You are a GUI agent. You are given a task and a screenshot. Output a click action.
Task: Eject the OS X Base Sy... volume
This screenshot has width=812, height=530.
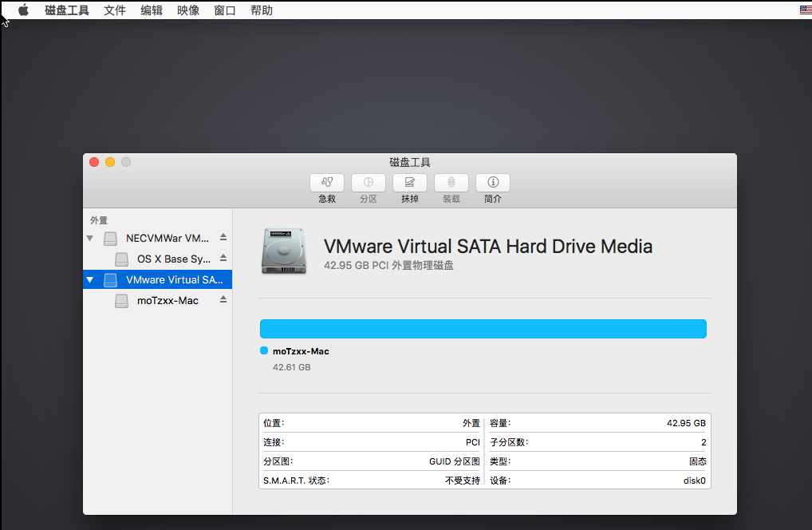coord(223,258)
